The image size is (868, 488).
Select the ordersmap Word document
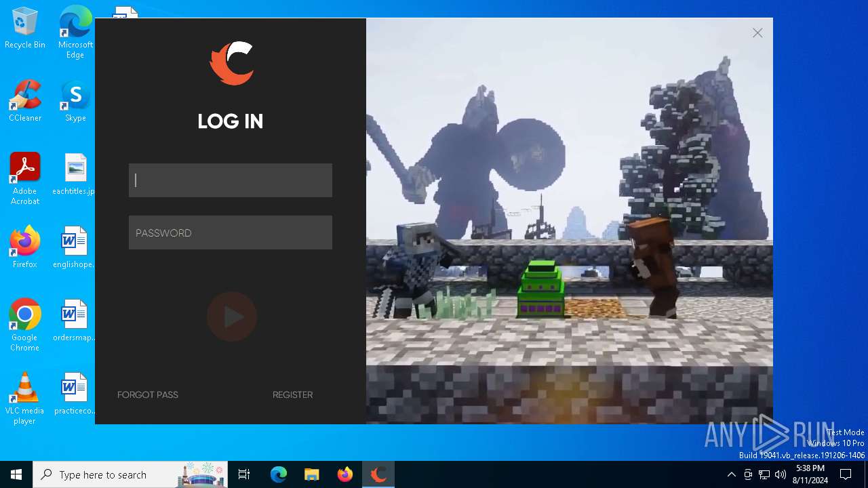pos(75,321)
